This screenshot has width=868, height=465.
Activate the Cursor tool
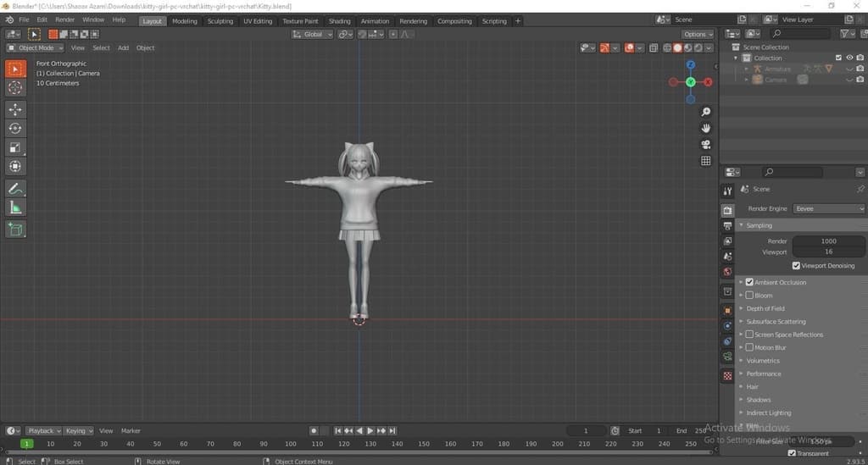(x=15, y=87)
